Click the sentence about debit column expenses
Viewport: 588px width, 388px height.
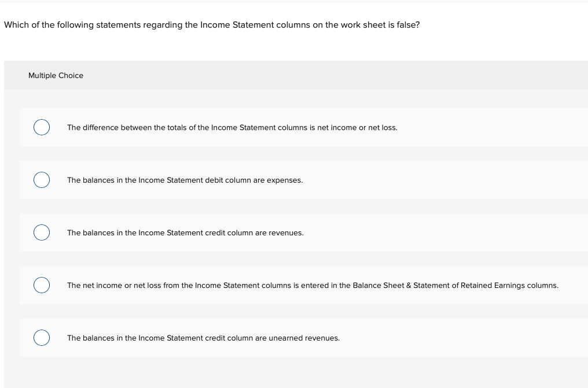pos(185,180)
